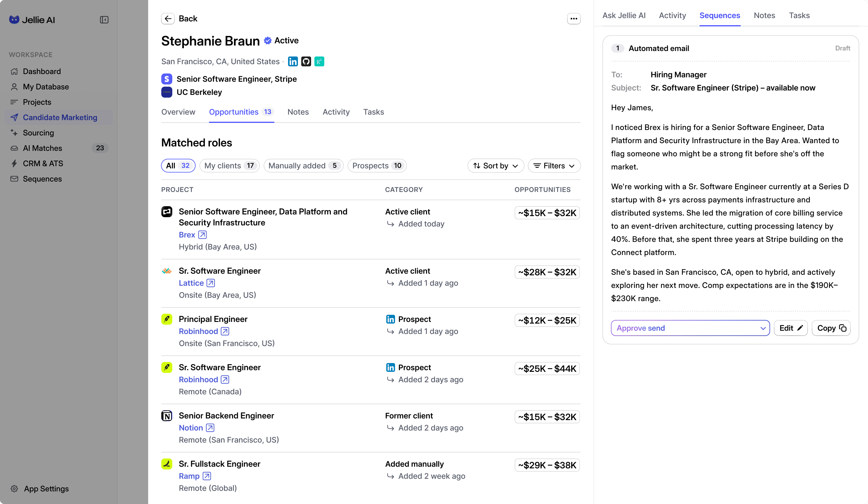Image resolution: width=868 pixels, height=504 pixels.
Task: Click the Edit pencil button
Action: point(791,328)
